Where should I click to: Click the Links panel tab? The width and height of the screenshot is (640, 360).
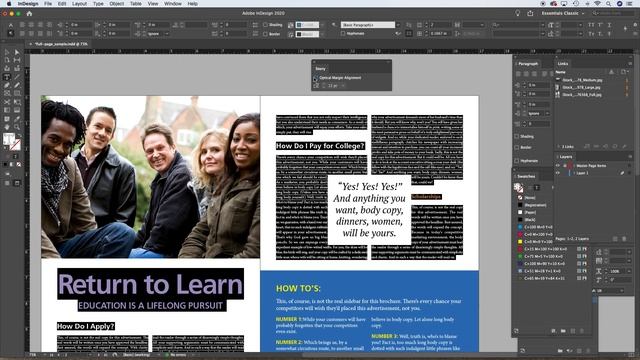tap(563, 64)
